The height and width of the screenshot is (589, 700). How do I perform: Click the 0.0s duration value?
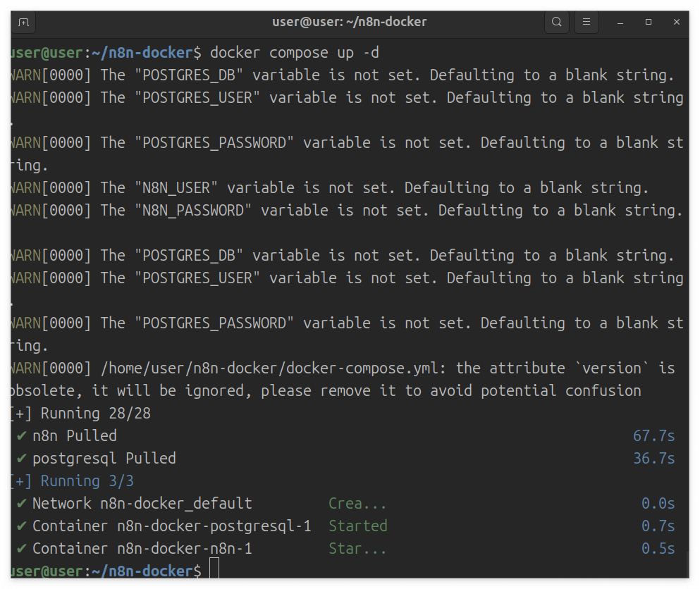point(658,504)
